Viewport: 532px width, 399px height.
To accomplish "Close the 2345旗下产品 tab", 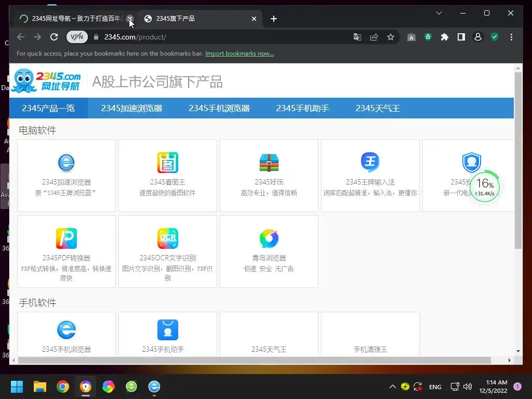I will tap(254, 19).
